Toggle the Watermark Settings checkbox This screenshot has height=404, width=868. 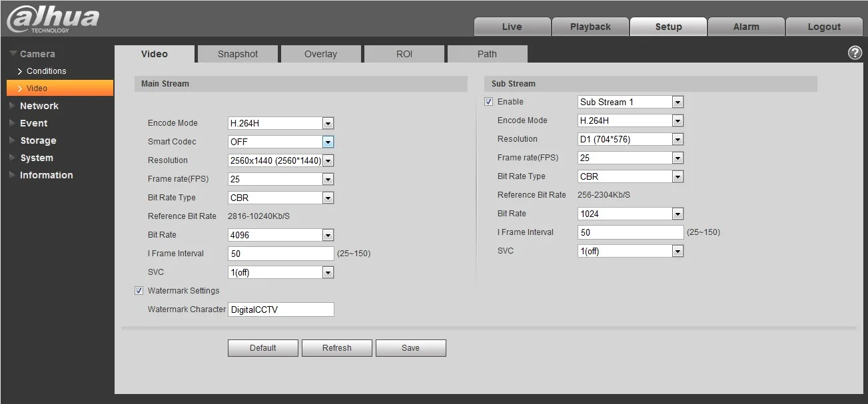point(139,291)
